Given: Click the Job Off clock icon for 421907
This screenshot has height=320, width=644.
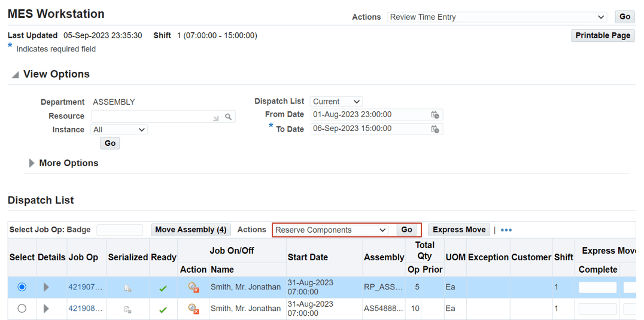Looking at the screenshot, I should pyautogui.click(x=193, y=287).
